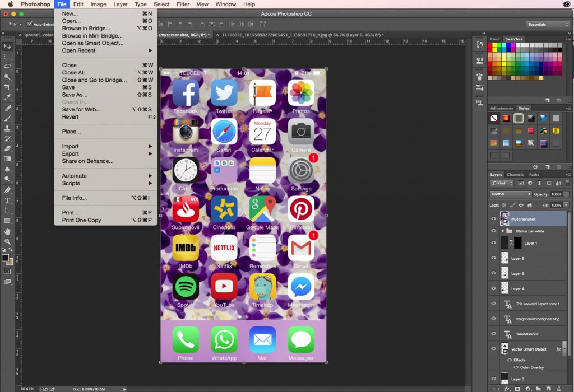Select the Move tool
574x392 pixels.
[7, 46]
